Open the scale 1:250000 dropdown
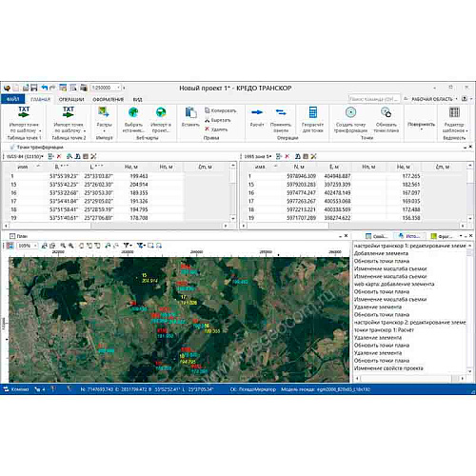This screenshot has width=476, height=476. [x=119, y=88]
